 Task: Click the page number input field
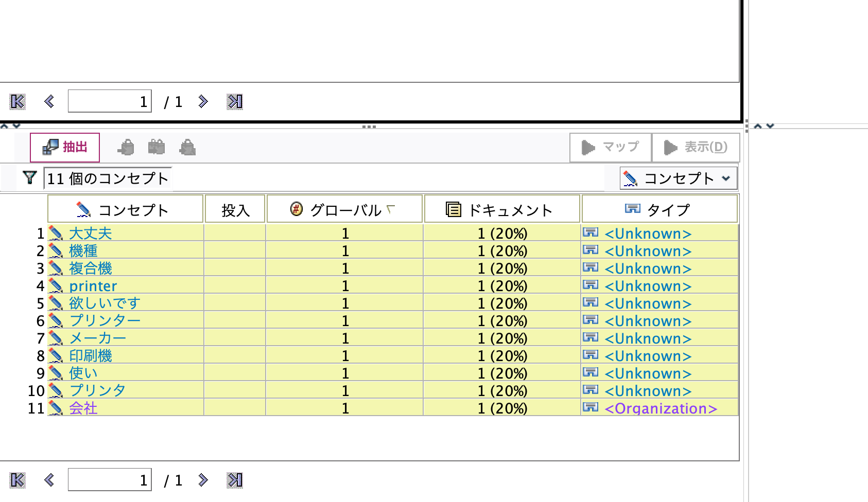pyautogui.click(x=109, y=101)
